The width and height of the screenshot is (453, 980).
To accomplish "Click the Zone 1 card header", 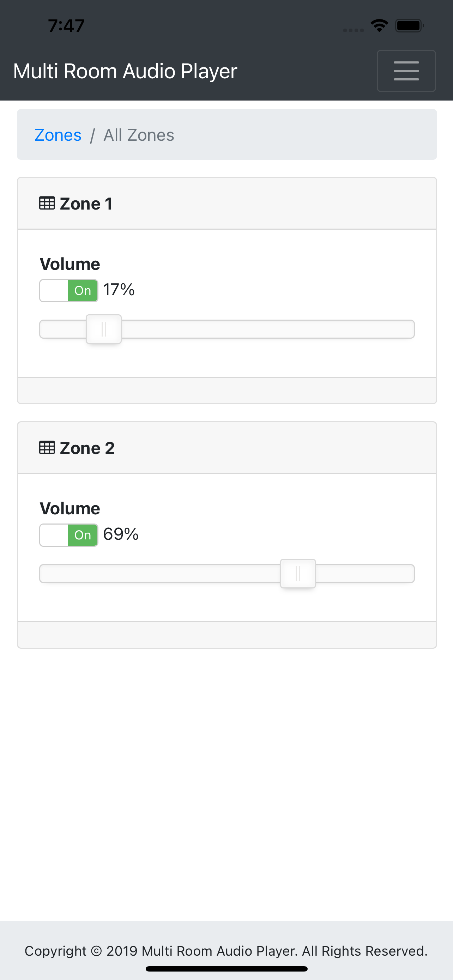I will tap(227, 204).
